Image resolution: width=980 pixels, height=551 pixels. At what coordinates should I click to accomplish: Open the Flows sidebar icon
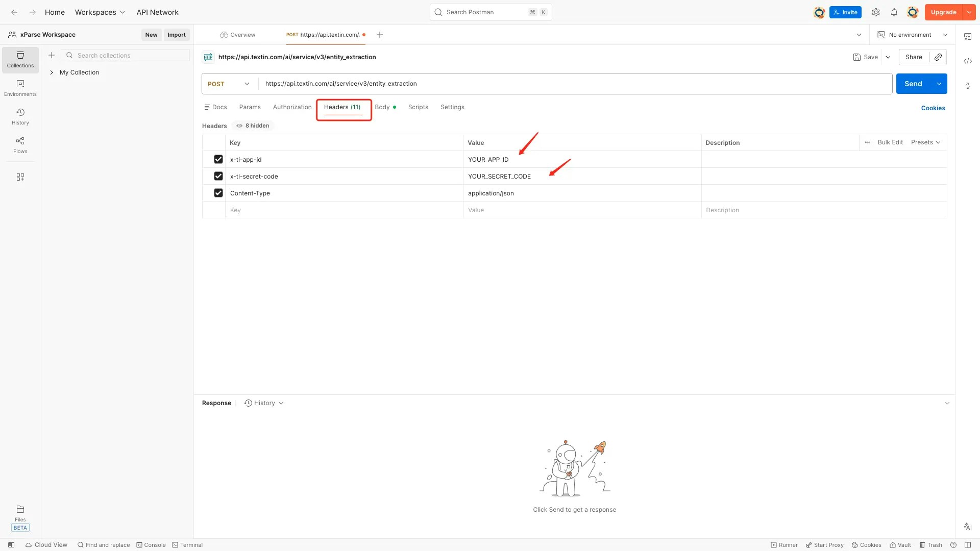(x=20, y=145)
